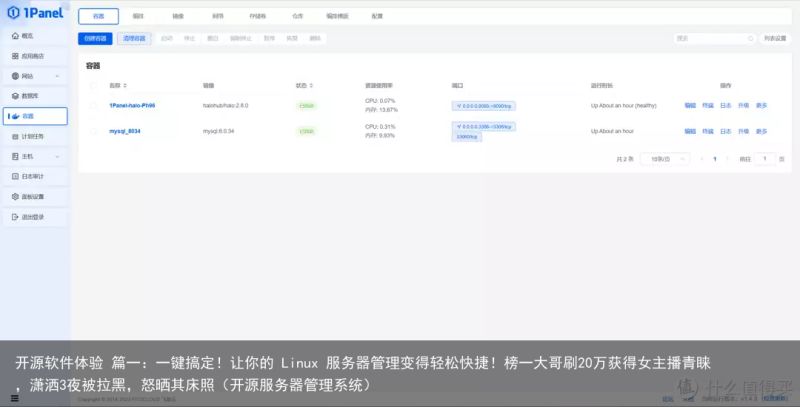Sort containers by 状态 column arrows

[x=311, y=86]
